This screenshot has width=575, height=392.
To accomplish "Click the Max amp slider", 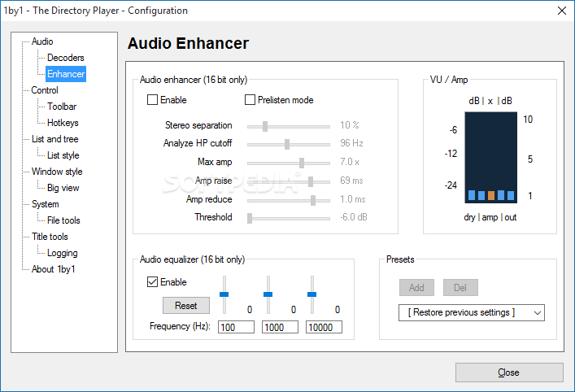I will pyautogui.click(x=289, y=163).
